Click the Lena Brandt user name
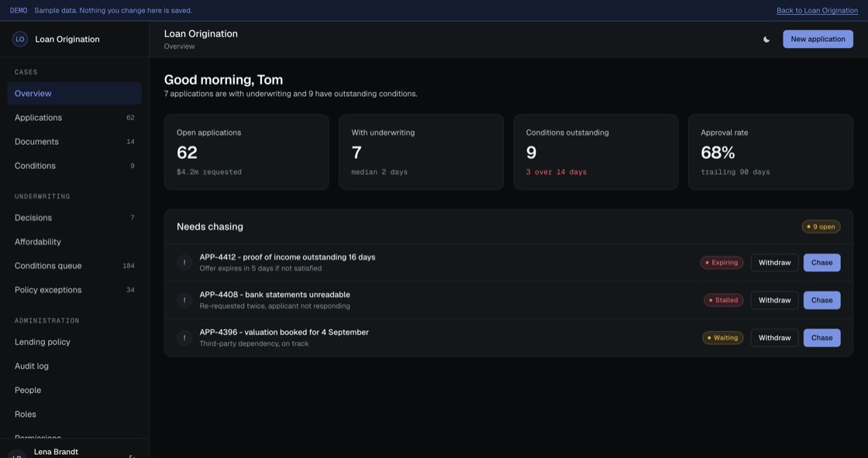This screenshot has height=458, width=868. [x=56, y=452]
